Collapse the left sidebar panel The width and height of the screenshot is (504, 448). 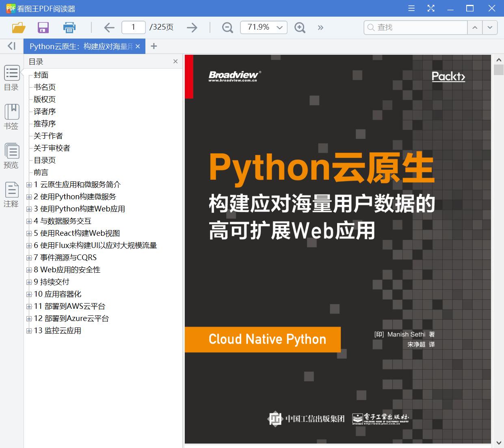click(x=12, y=46)
